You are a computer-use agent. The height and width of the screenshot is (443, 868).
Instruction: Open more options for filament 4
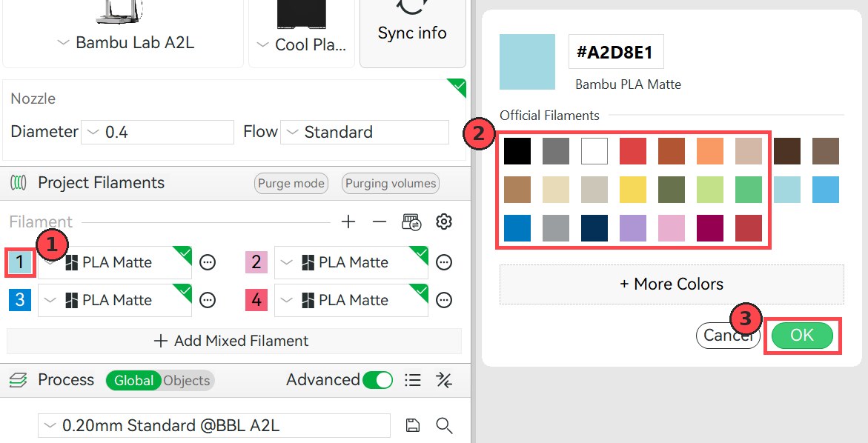pos(444,300)
